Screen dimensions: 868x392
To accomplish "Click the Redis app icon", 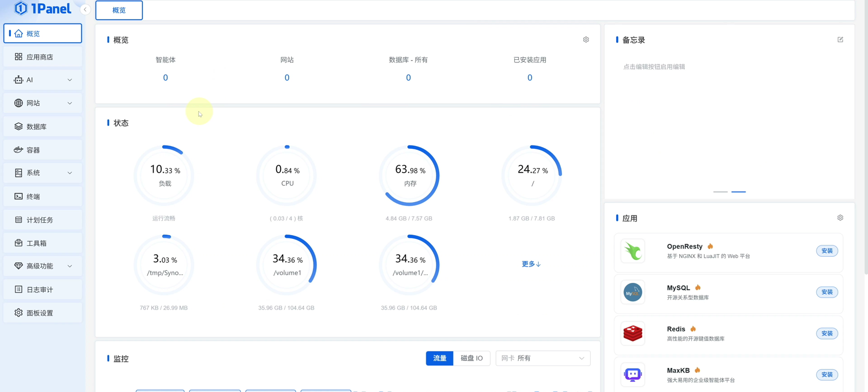I will [633, 333].
